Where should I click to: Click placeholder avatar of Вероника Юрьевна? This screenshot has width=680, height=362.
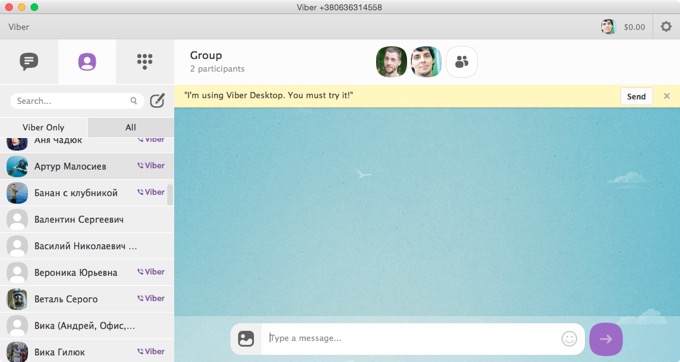17,273
